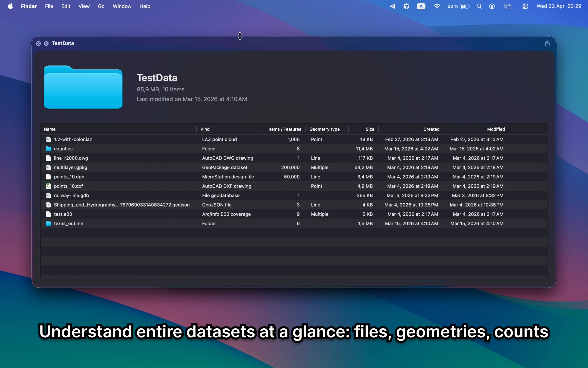Viewport: 588px width, 368px height.
Task: Click the Telegram icon in the menu bar
Action: (x=392, y=6)
